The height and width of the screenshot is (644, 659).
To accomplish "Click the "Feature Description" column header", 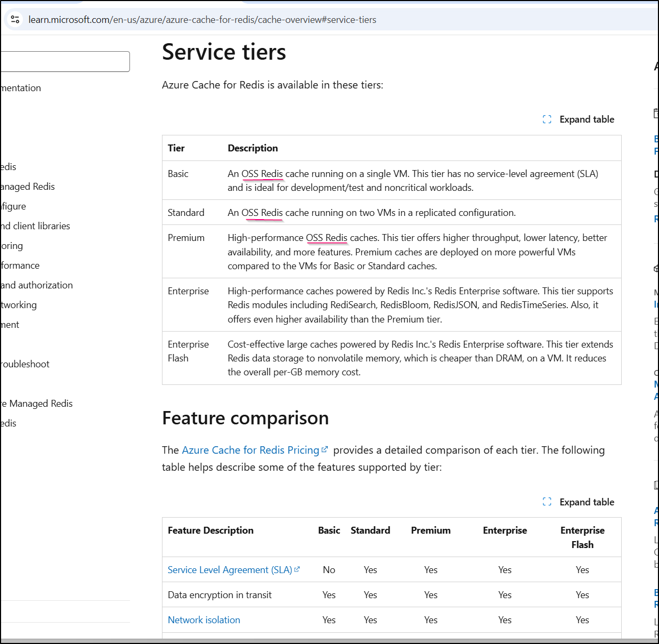I will click(x=210, y=530).
